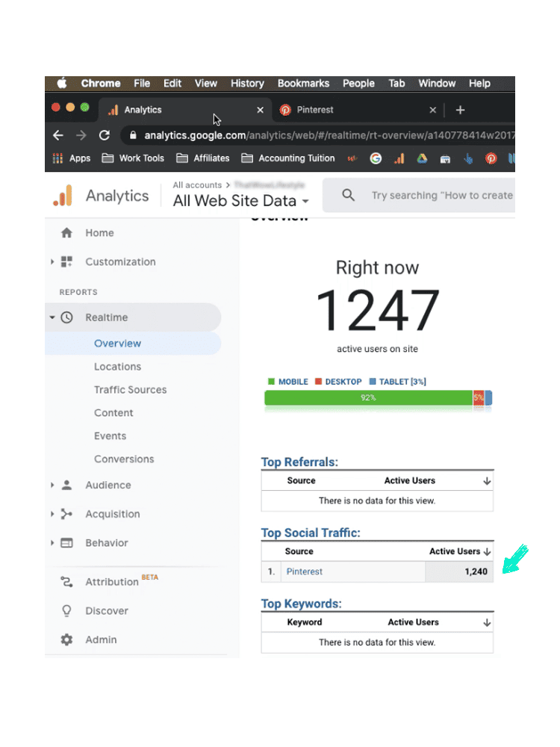Viewport: 560px width, 747px height.
Task: Click the 1,240 active users cell
Action: pos(459,571)
